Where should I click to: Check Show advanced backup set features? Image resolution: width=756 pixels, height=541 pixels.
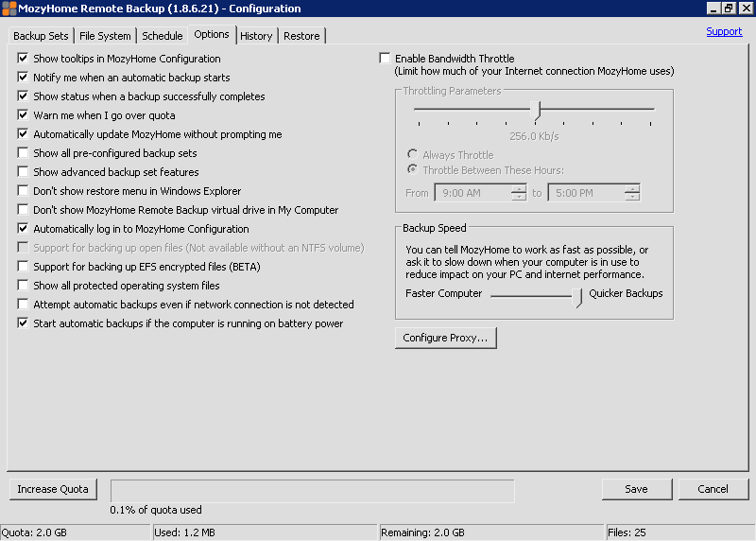click(x=23, y=172)
